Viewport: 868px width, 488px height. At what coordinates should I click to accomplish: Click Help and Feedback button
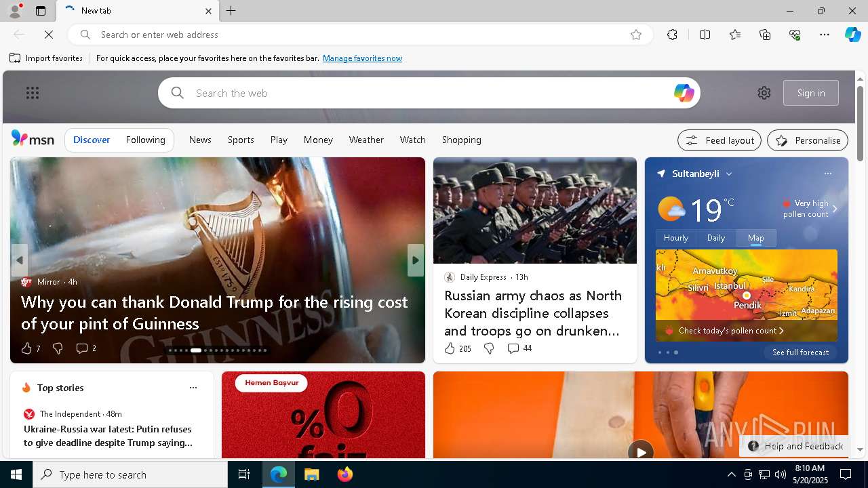tap(795, 446)
